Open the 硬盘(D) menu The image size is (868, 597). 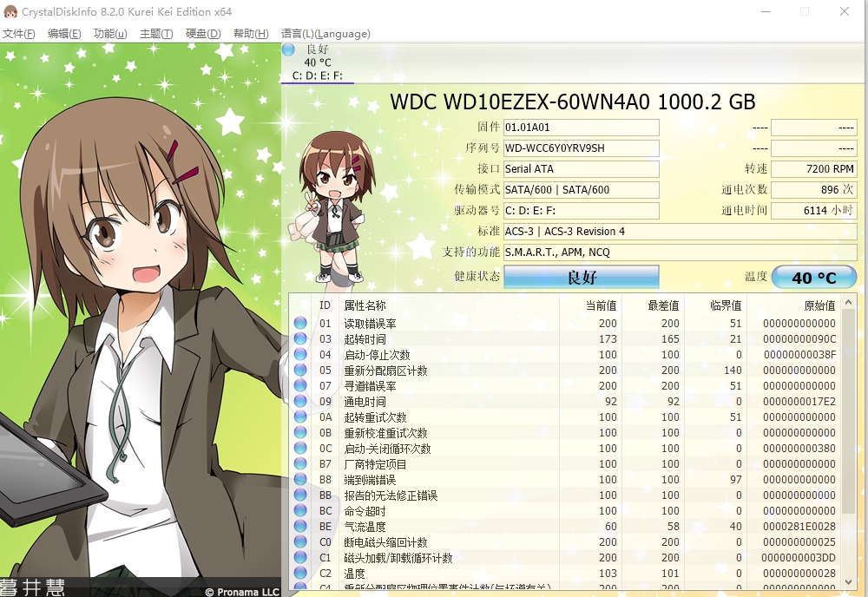(202, 34)
